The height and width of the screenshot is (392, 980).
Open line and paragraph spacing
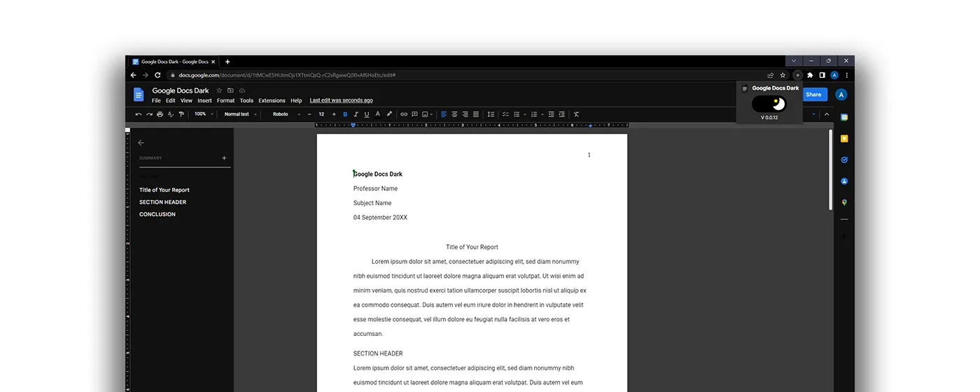pos(491,114)
